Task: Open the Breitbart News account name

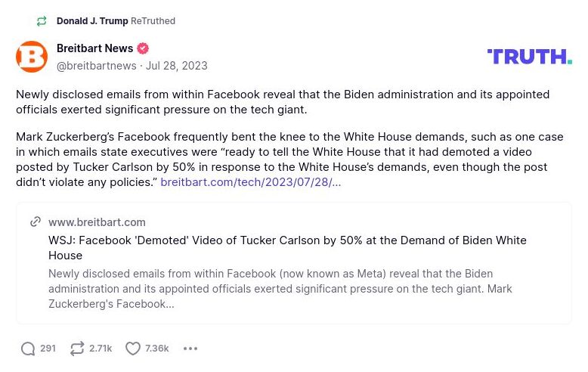Action: tap(94, 48)
